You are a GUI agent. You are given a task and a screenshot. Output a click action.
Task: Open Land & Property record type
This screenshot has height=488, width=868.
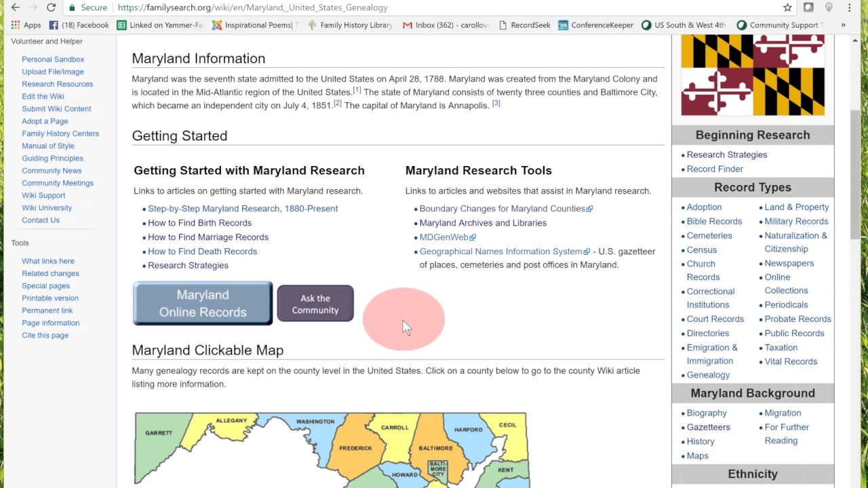click(x=797, y=207)
